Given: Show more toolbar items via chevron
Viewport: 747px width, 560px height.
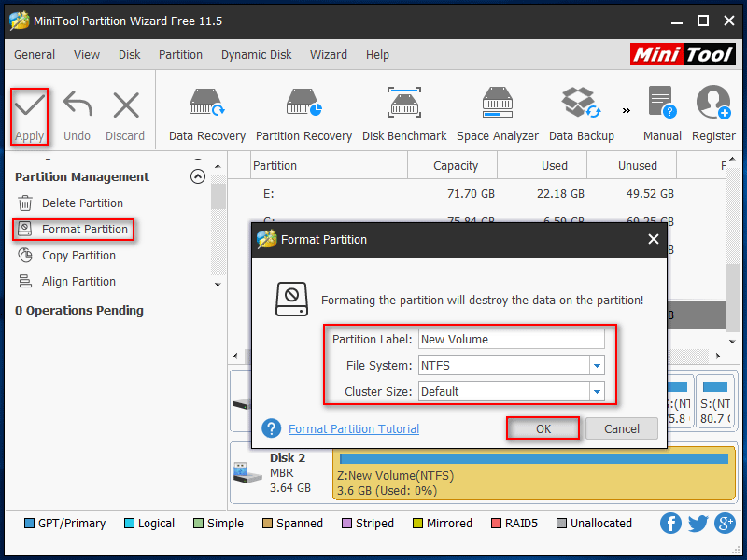Looking at the screenshot, I should [x=626, y=110].
